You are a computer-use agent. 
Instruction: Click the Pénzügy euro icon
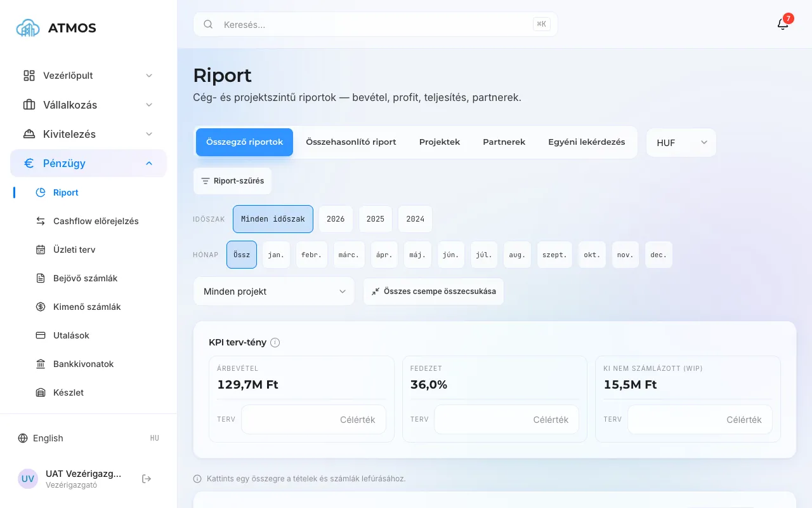[29, 163]
